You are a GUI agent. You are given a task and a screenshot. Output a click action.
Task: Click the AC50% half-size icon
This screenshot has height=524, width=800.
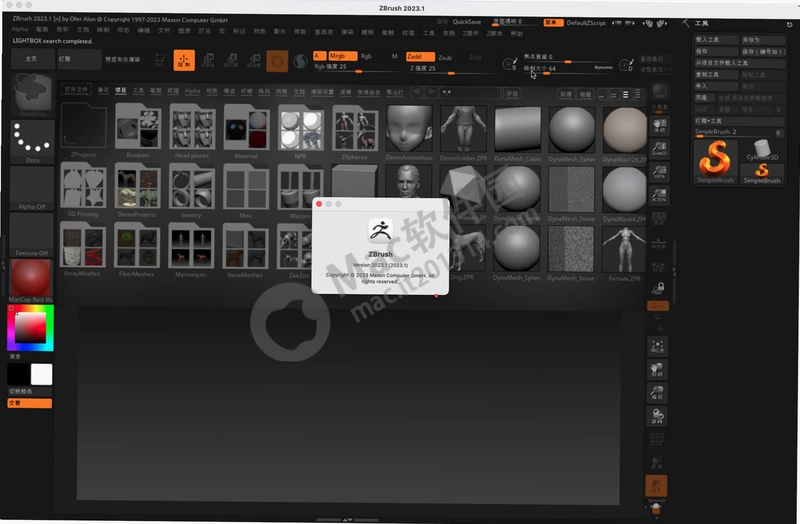click(659, 195)
